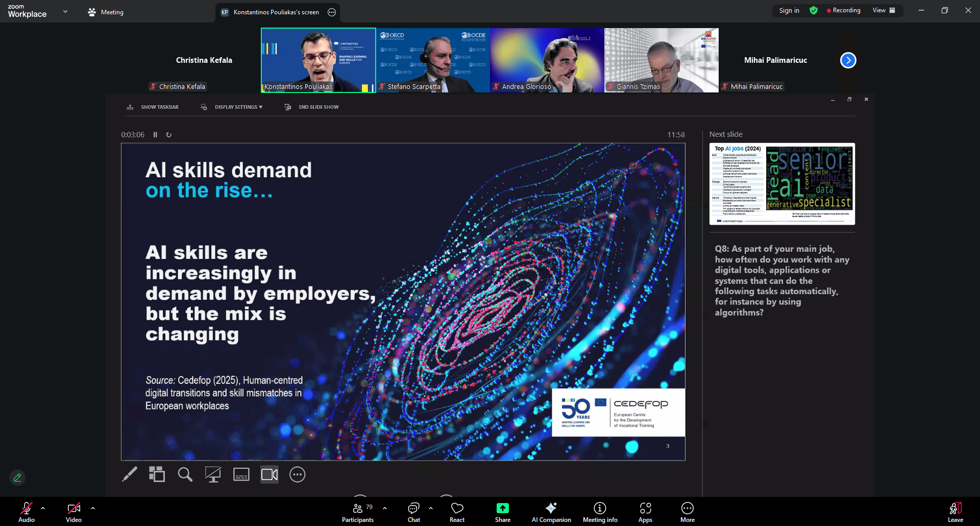Leave the meeting
Viewport: 980px width, 526px height.
tap(955, 512)
